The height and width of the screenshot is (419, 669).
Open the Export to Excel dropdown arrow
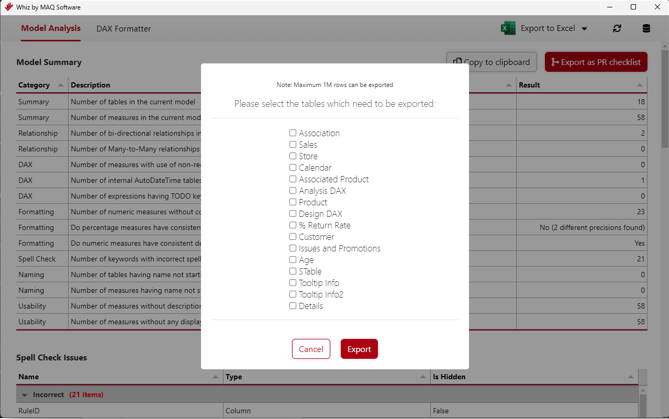pyautogui.click(x=585, y=29)
